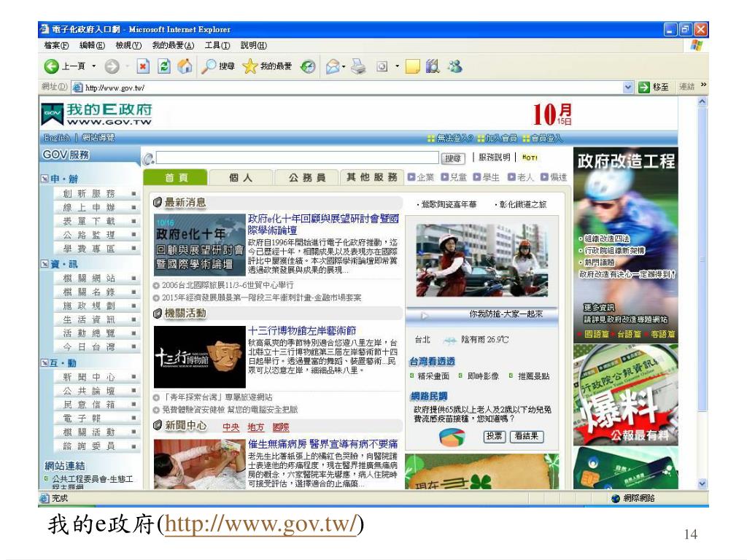Screen dimensions: 747x560
Task: Open the 編輯(E) menu
Action: (x=92, y=46)
